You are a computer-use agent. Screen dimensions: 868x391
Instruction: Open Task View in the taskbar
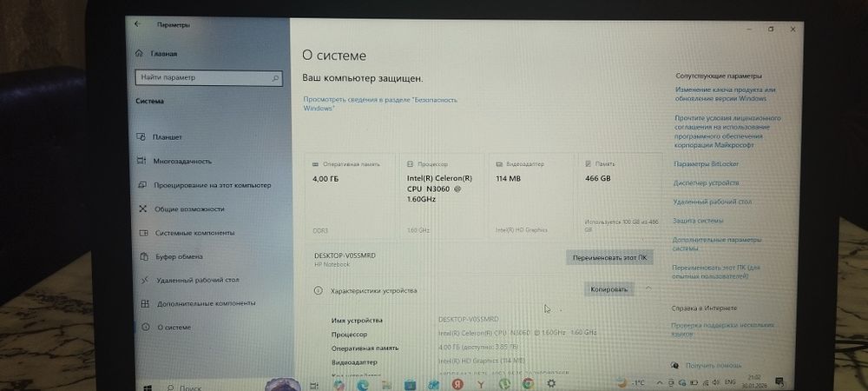(x=314, y=386)
